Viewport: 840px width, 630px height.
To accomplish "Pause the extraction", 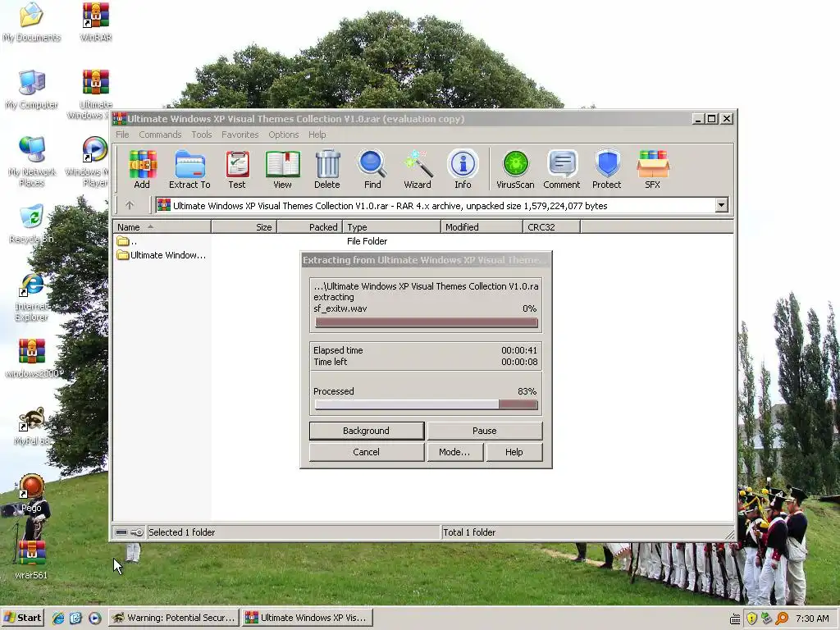I will pos(484,431).
